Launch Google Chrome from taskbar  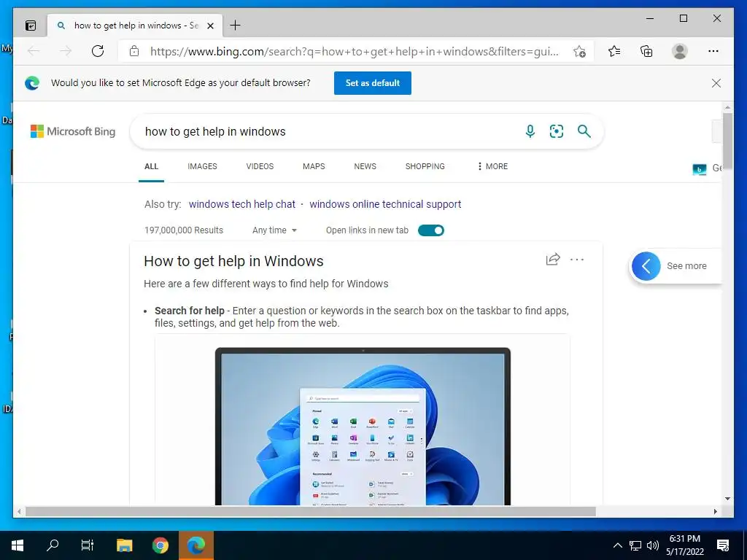[160, 545]
